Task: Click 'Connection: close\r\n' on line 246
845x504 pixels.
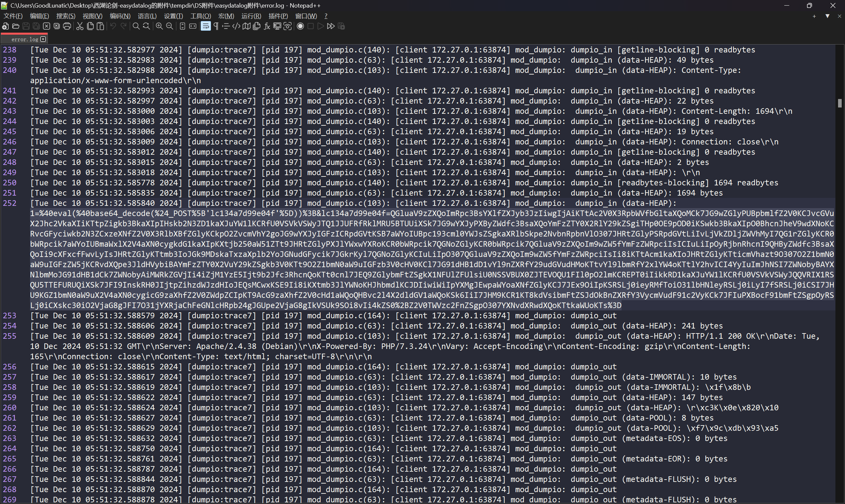Action: (730, 142)
